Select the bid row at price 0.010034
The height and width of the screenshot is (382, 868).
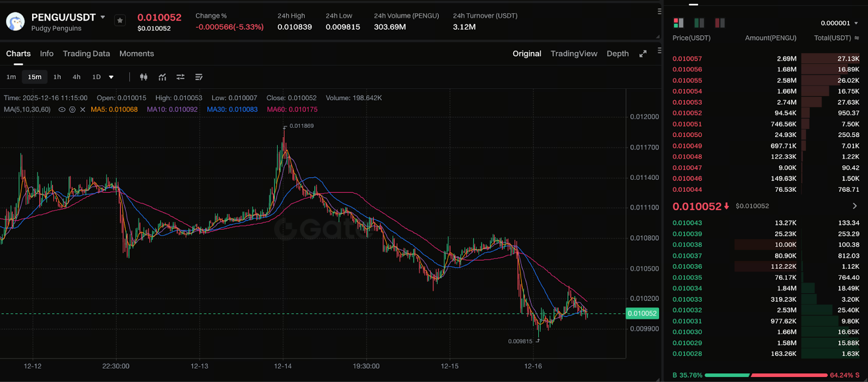click(766, 288)
